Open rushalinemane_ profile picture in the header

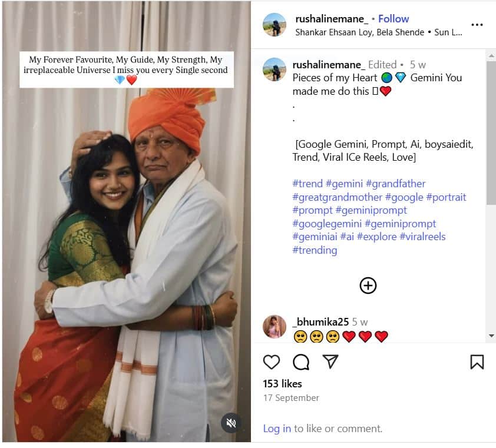[275, 25]
